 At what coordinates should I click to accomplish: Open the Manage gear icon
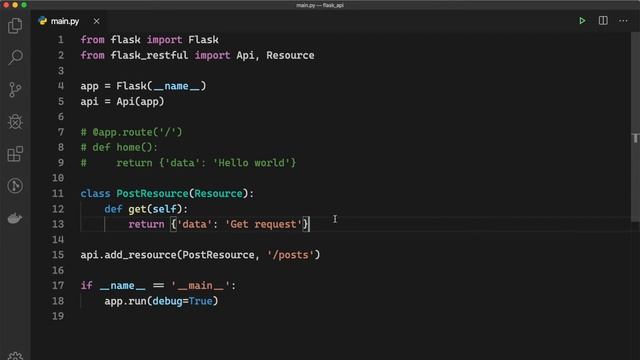[15, 356]
